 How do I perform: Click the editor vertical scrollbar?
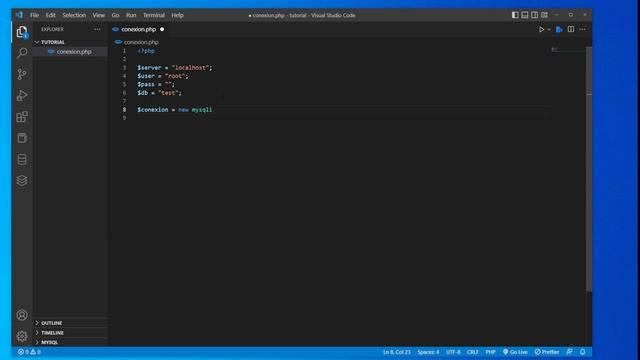click(x=589, y=169)
